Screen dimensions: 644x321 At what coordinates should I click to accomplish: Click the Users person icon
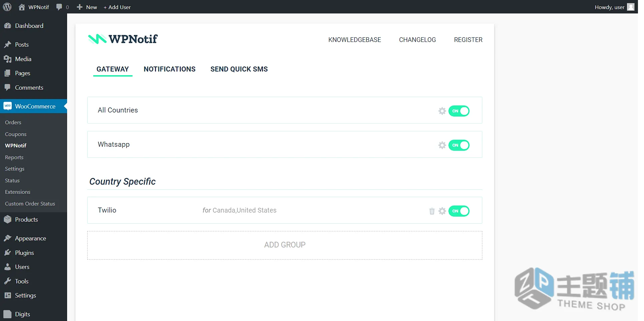7,267
